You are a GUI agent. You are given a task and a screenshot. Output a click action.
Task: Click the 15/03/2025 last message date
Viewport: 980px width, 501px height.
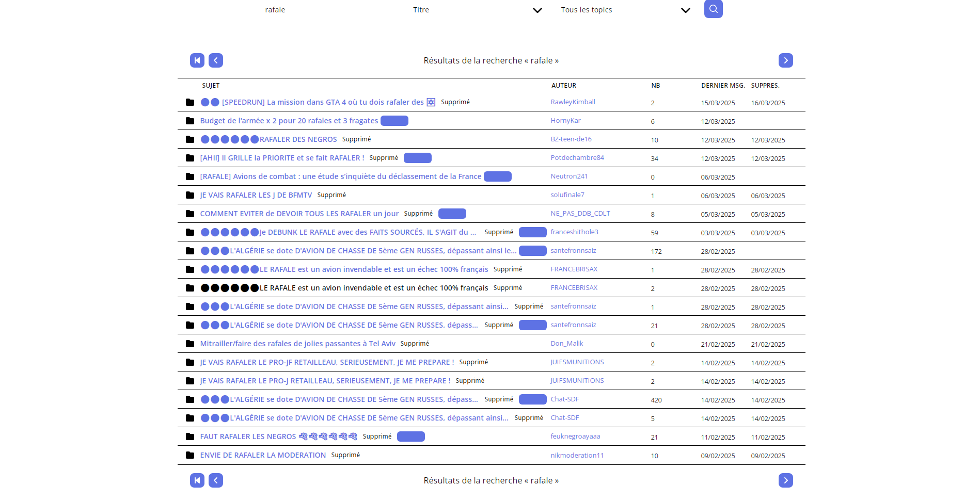point(718,103)
